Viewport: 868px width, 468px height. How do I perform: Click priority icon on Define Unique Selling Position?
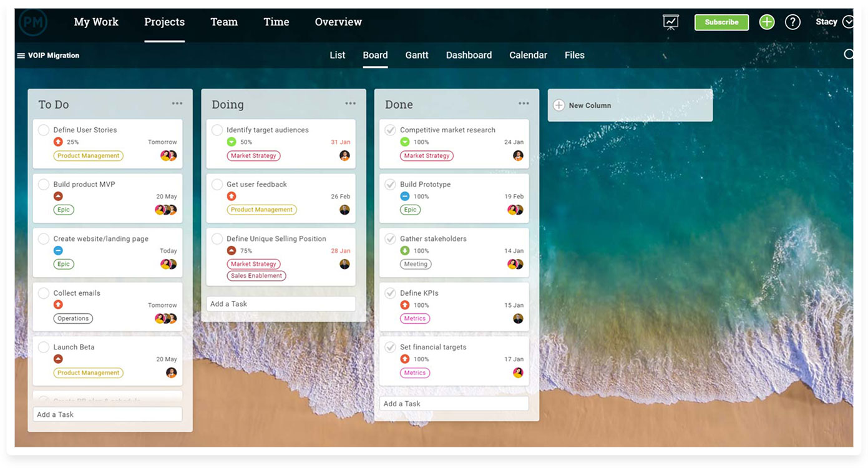click(232, 251)
